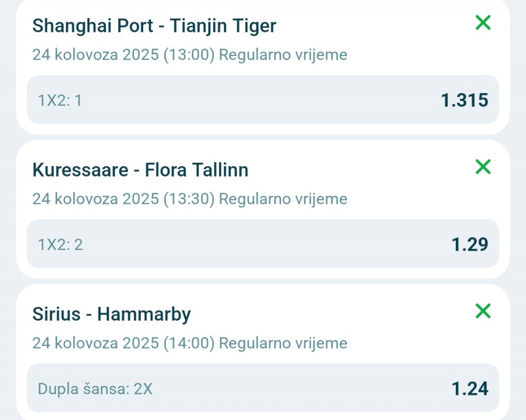This screenshot has height=420, width=526.
Task: Tap 'Regularno vrijeme' under Sirius match
Action: pyautogui.click(x=283, y=343)
